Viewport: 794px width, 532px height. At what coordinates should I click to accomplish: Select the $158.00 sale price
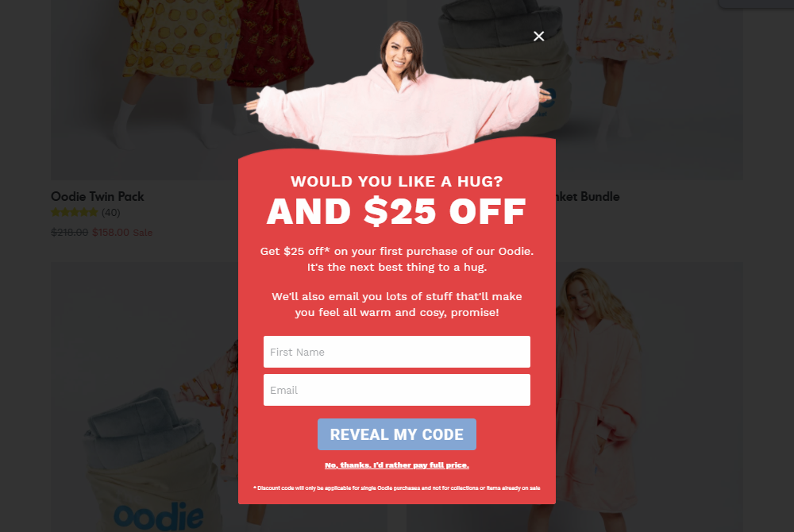[110, 233]
